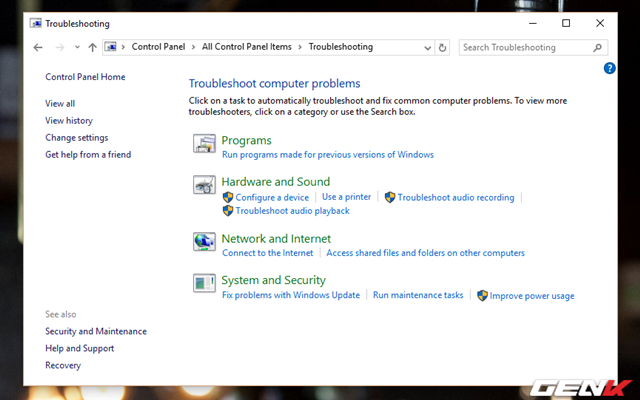Expand chevron after All Control Panel Items
The width and height of the screenshot is (640, 400).
pos(300,47)
